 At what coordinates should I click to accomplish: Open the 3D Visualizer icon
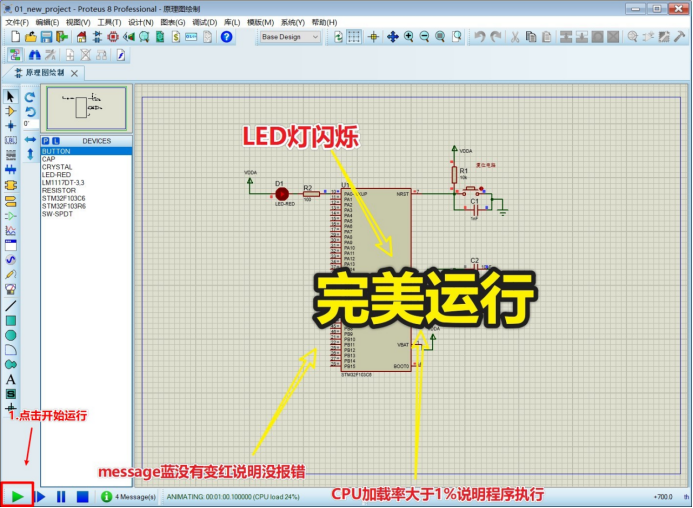[x=129, y=37]
